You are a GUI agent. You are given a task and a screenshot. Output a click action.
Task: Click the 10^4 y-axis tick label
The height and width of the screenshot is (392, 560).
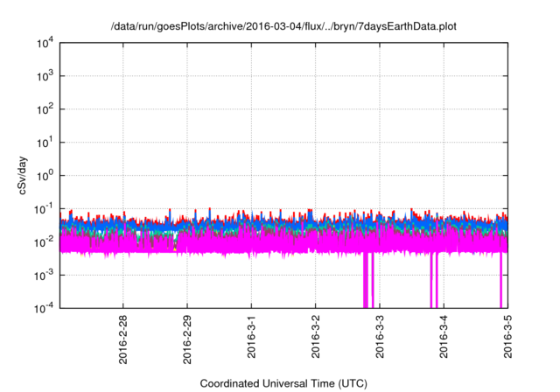45,43
